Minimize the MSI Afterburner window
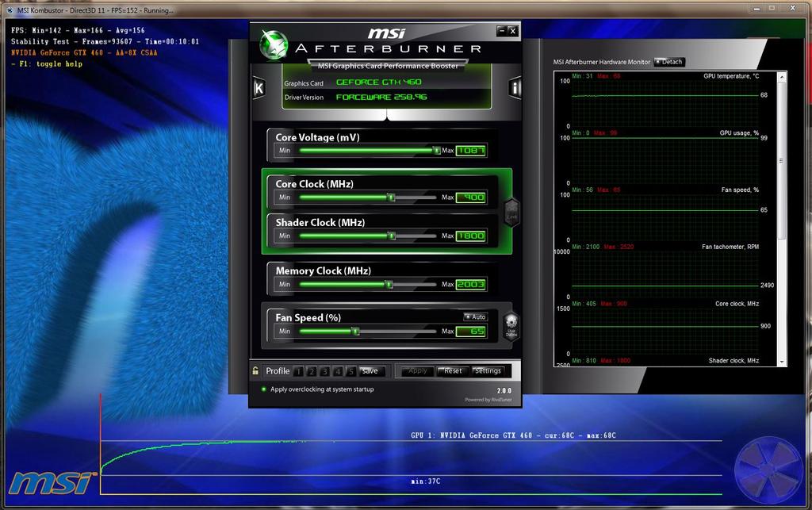Viewport: 812px width, 510px height. pyautogui.click(x=501, y=31)
